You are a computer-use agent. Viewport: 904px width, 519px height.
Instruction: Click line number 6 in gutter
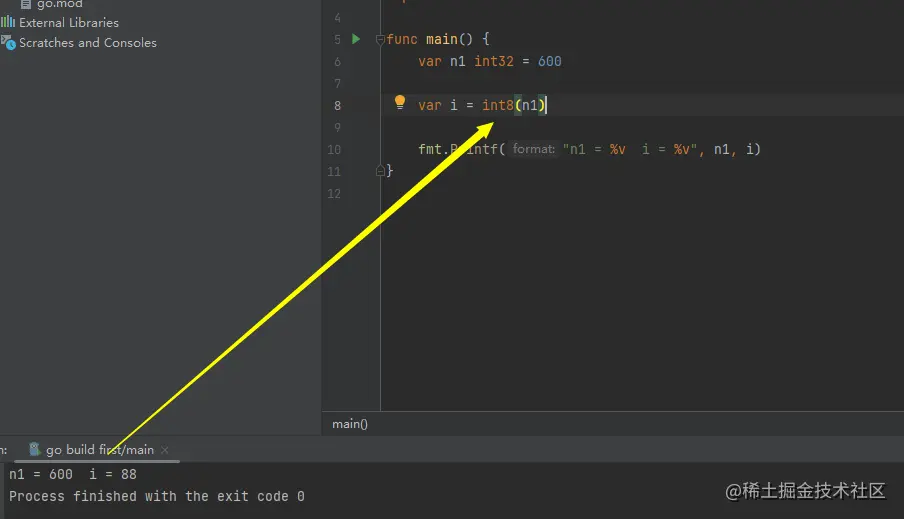[x=337, y=62]
